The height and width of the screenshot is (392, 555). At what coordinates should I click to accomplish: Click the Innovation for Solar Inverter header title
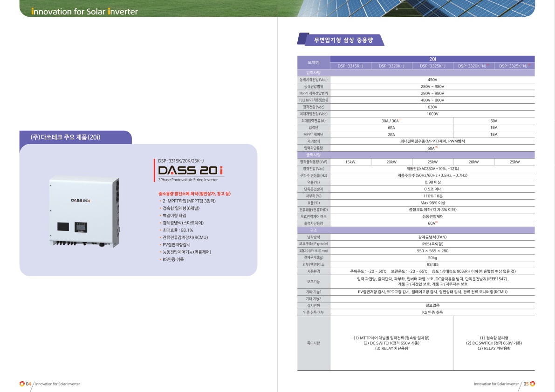pos(84,12)
